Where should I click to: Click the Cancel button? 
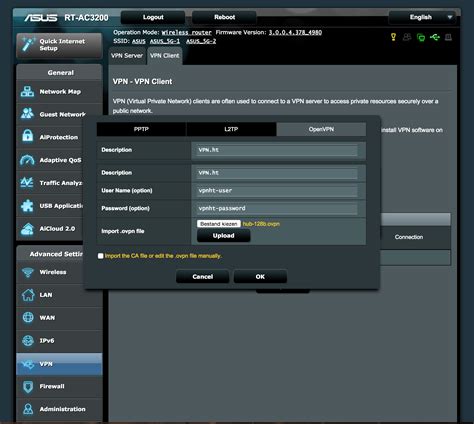pyautogui.click(x=202, y=277)
